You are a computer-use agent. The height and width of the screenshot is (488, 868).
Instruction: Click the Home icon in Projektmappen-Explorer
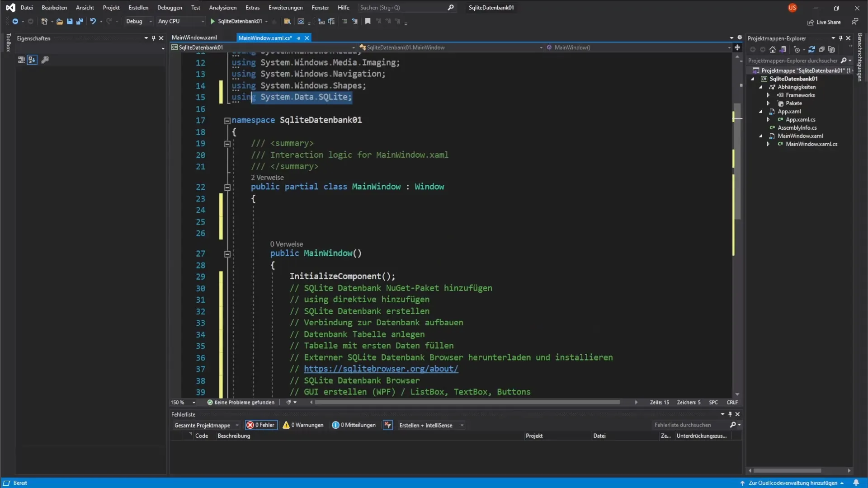click(x=773, y=50)
